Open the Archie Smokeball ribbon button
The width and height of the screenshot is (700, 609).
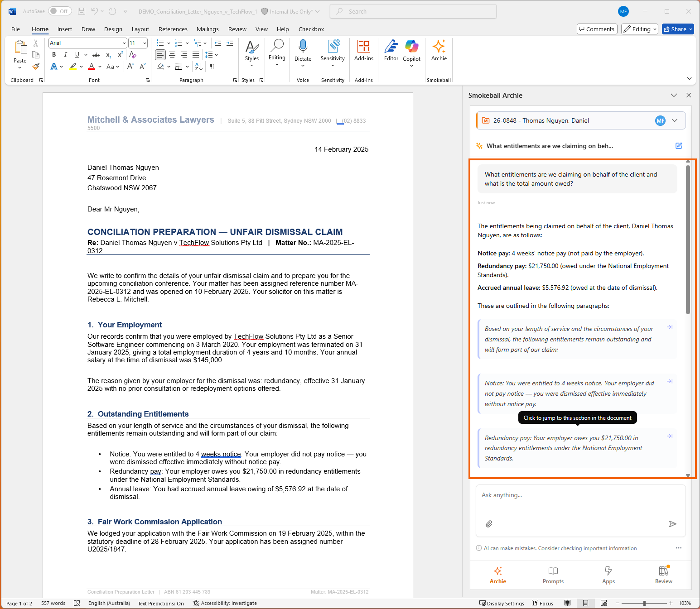point(439,50)
